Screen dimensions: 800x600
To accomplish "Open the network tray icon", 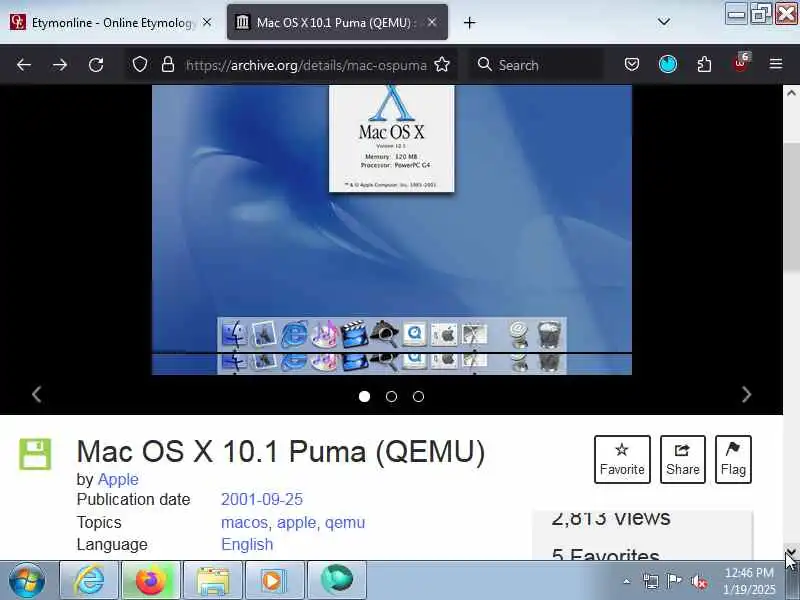I will click(x=651, y=581).
